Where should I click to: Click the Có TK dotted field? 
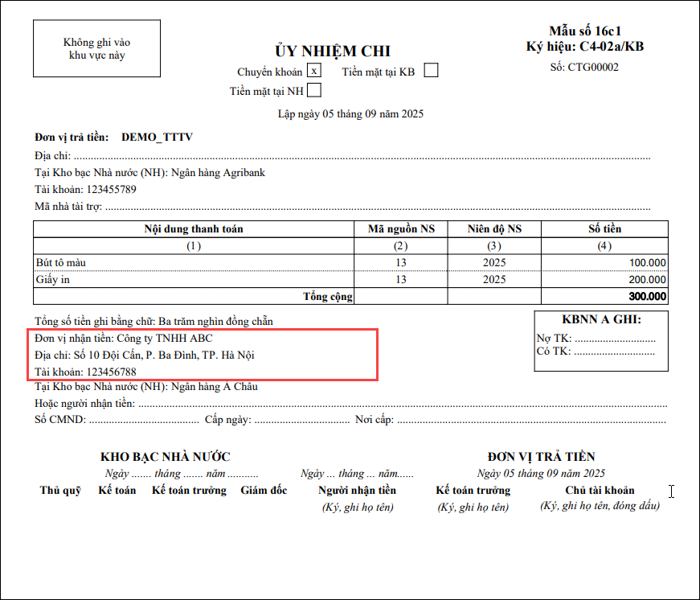point(614,352)
